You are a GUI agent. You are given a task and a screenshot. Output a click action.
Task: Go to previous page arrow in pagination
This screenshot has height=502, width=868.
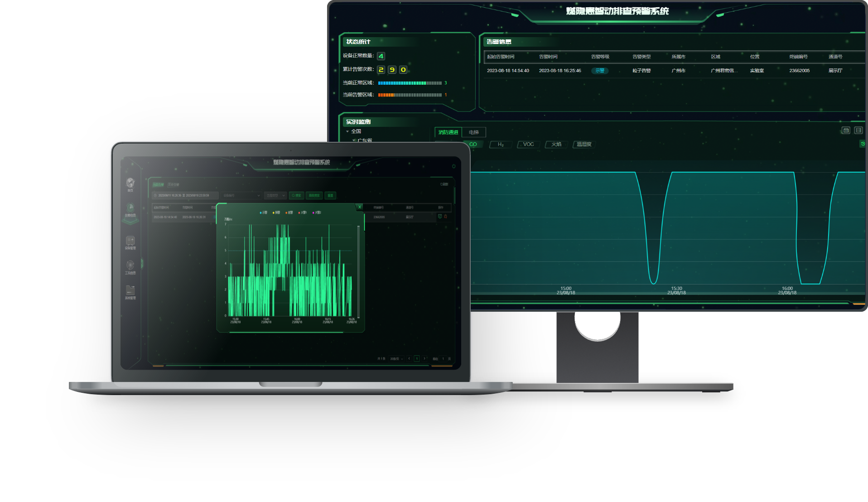click(x=409, y=358)
